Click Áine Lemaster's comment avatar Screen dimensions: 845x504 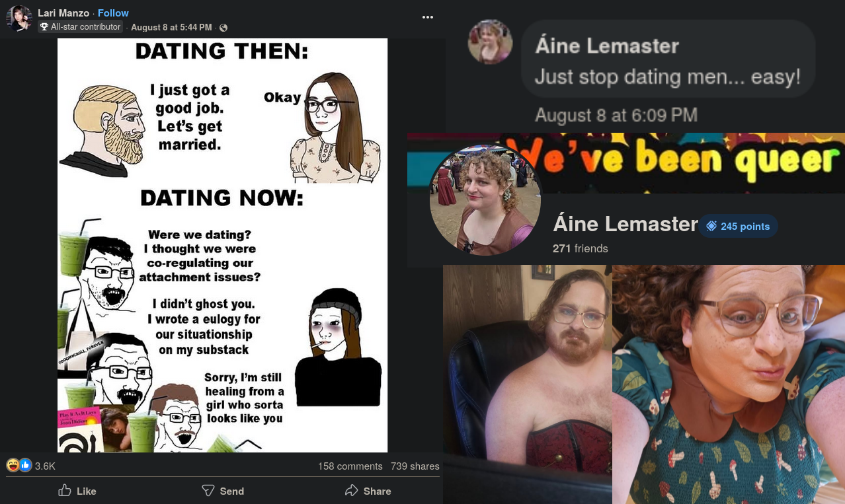click(490, 42)
